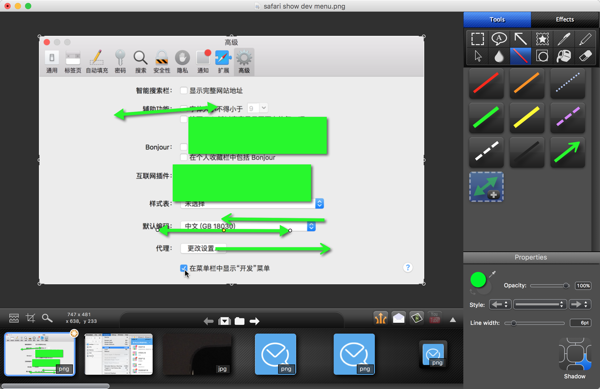This screenshot has width=600, height=389.
Task: Select the rectangular marquee selection tool
Action: pyautogui.click(x=477, y=39)
